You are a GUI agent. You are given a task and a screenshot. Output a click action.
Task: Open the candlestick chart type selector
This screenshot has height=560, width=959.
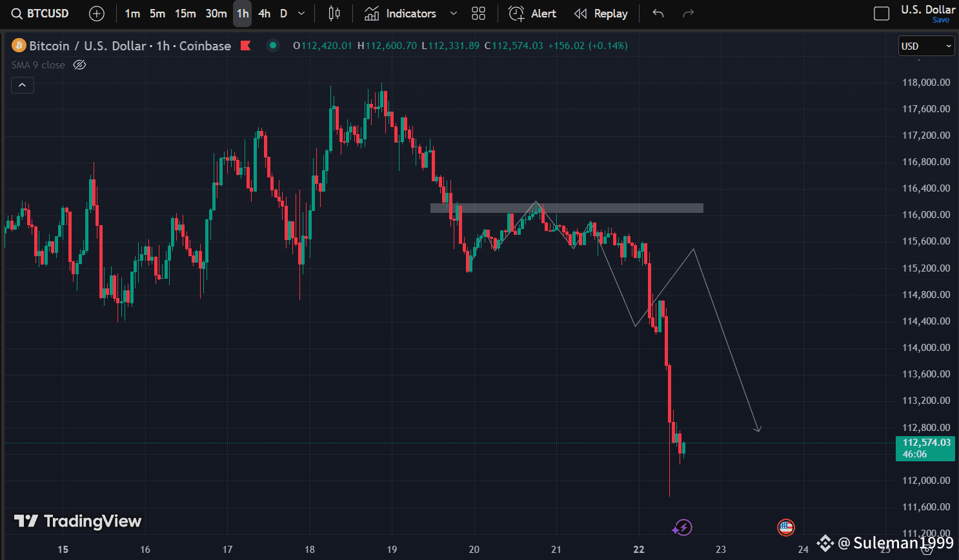(x=334, y=14)
